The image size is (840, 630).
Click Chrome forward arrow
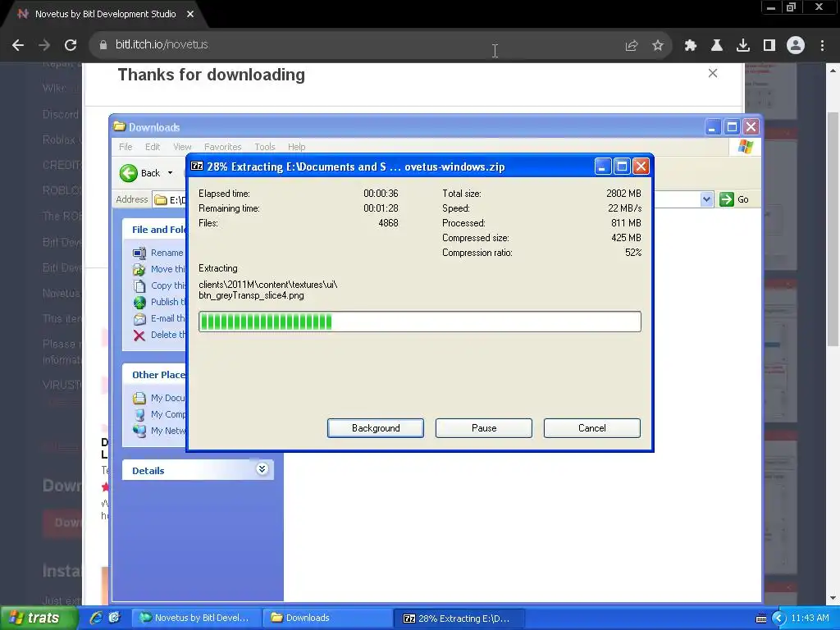[44, 45]
